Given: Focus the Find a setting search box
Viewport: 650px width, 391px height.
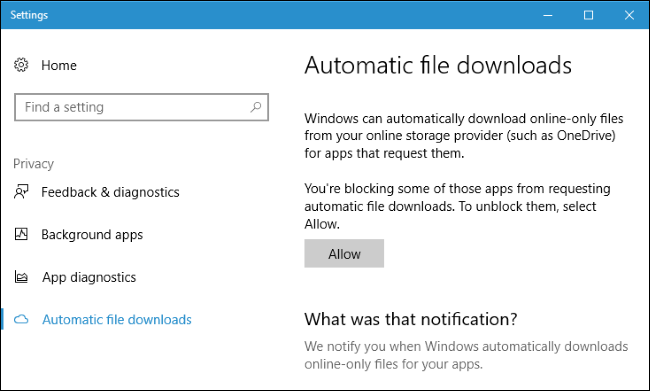Looking at the screenshot, I should 141,107.
